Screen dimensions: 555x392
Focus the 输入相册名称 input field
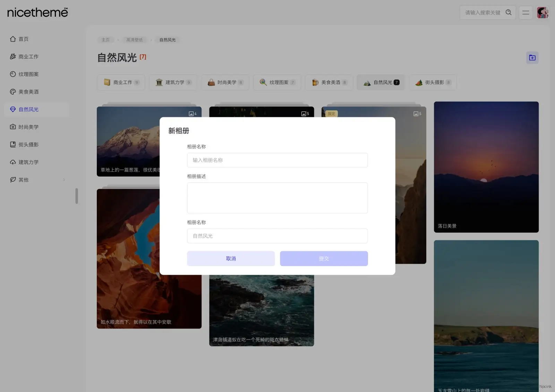tap(277, 160)
